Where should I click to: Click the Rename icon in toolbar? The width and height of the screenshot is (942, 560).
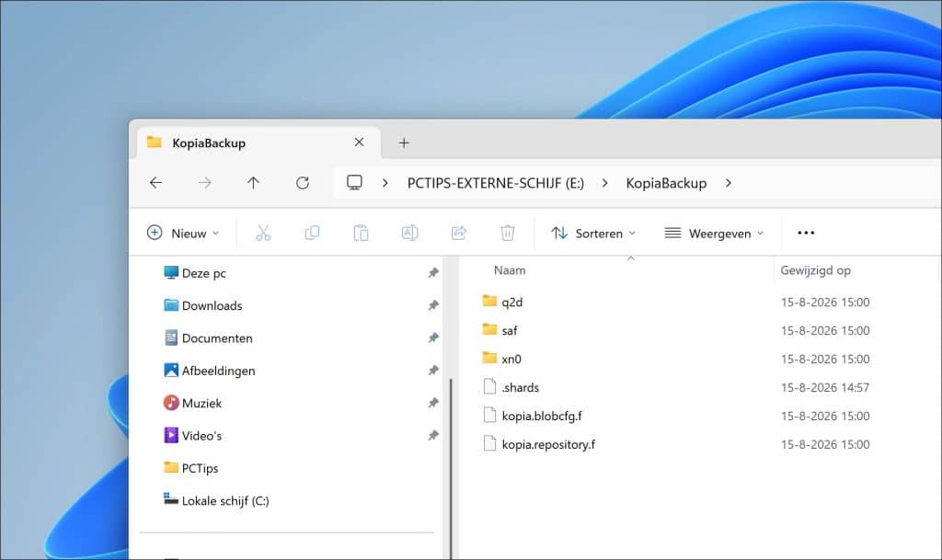(409, 233)
